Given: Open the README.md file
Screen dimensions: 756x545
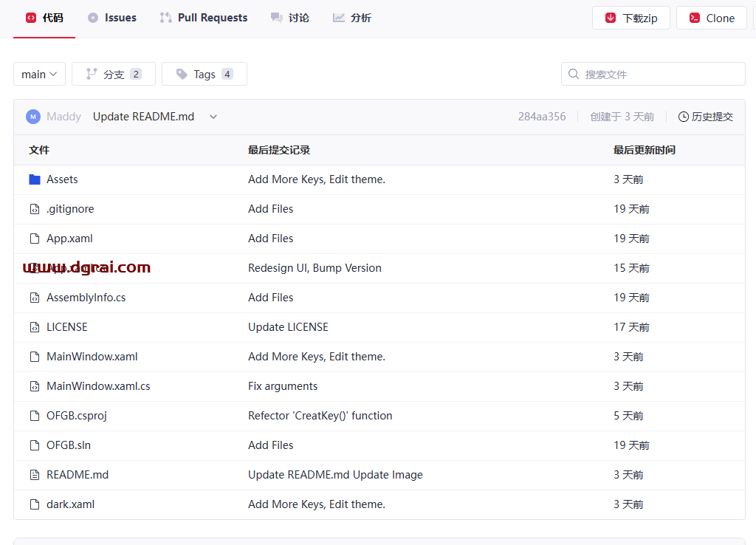Looking at the screenshot, I should click(78, 475).
